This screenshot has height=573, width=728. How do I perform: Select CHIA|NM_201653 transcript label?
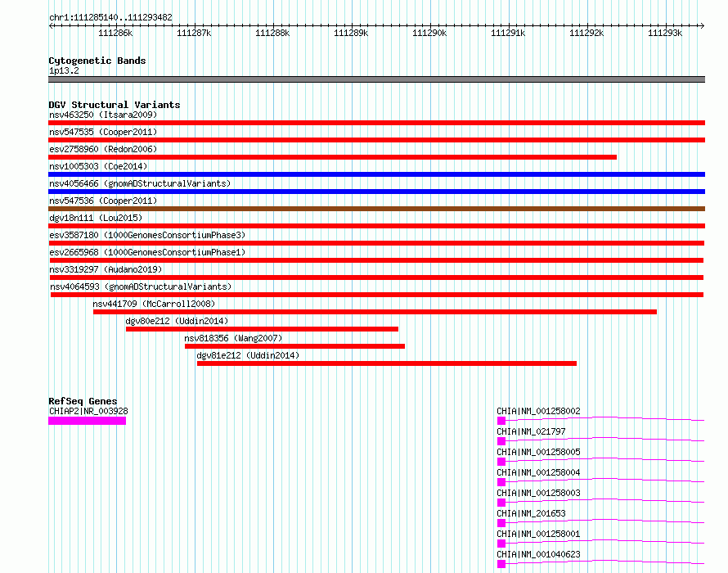click(x=531, y=513)
